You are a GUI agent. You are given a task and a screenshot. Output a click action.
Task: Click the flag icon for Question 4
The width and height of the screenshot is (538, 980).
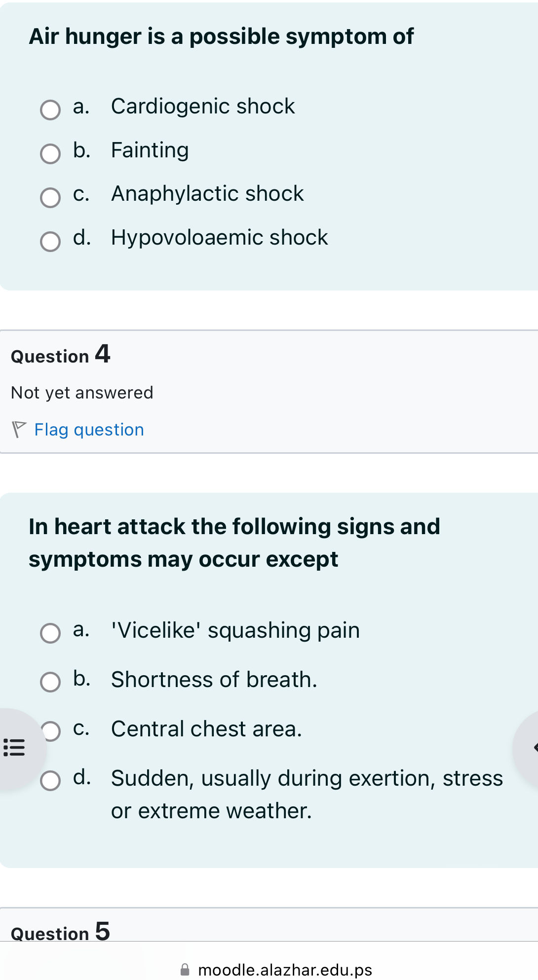pos(18,429)
